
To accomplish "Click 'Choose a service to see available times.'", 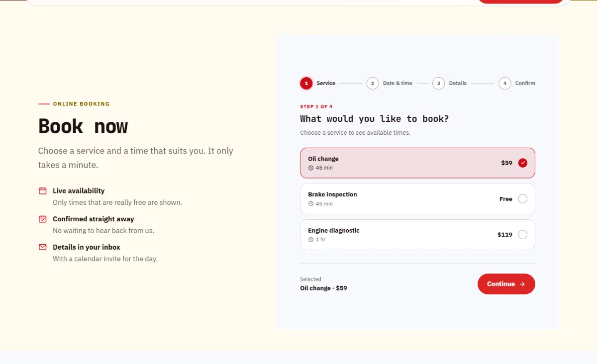I will [355, 133].
